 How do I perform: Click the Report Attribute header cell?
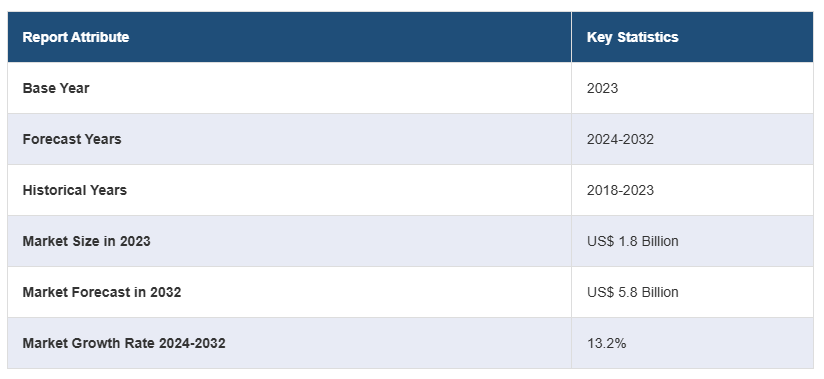click(x=289, y=37)
